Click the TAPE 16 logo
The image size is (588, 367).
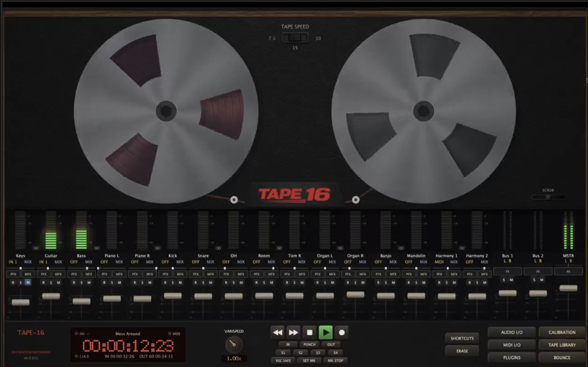point(295,195)
